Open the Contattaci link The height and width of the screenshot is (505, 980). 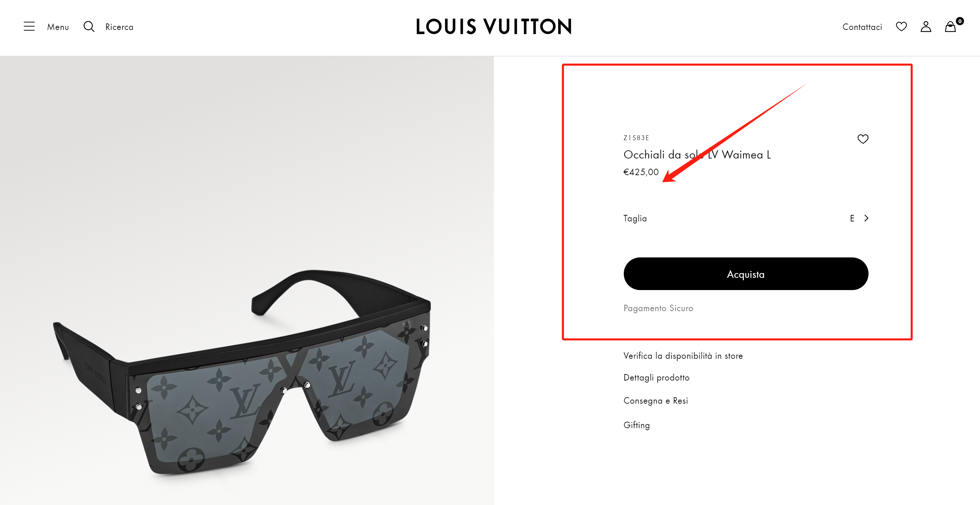pos(862,27)
